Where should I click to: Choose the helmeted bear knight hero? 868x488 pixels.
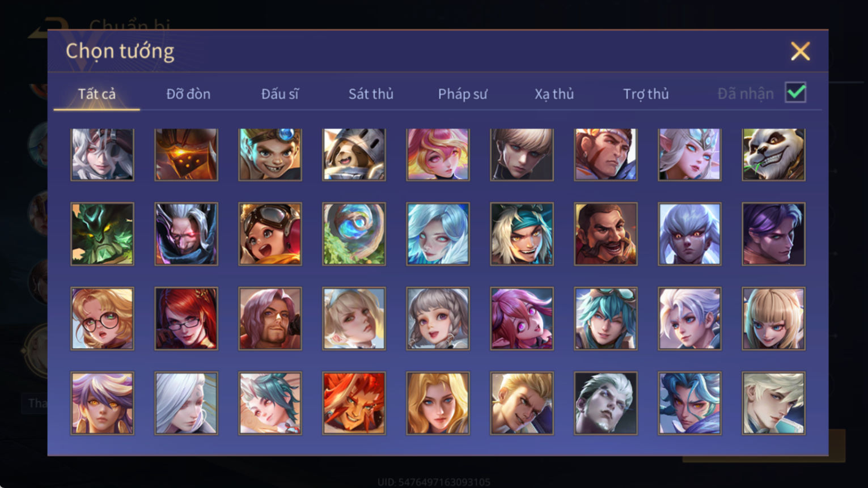click(x=354, y=154)
